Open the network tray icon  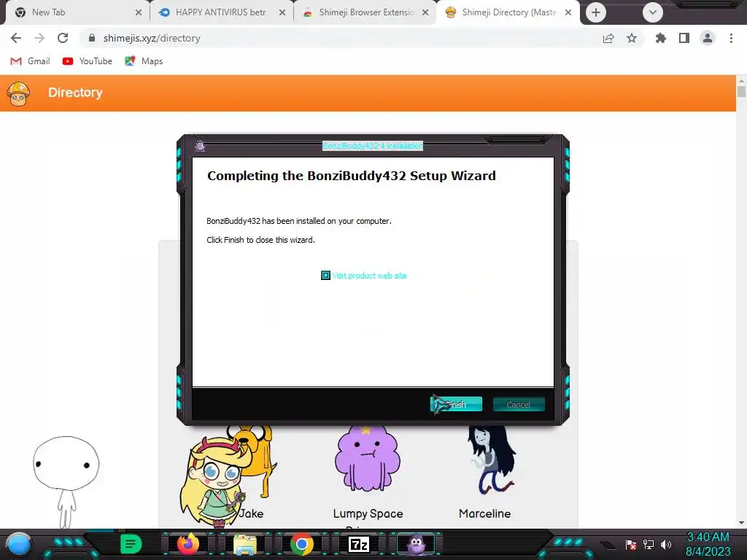click(x=649, y=544)
